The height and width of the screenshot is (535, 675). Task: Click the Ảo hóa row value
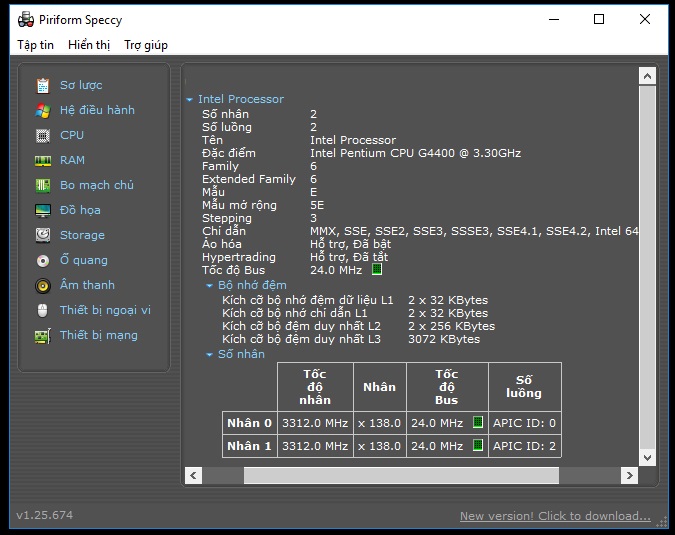click(x=350, y=244)
